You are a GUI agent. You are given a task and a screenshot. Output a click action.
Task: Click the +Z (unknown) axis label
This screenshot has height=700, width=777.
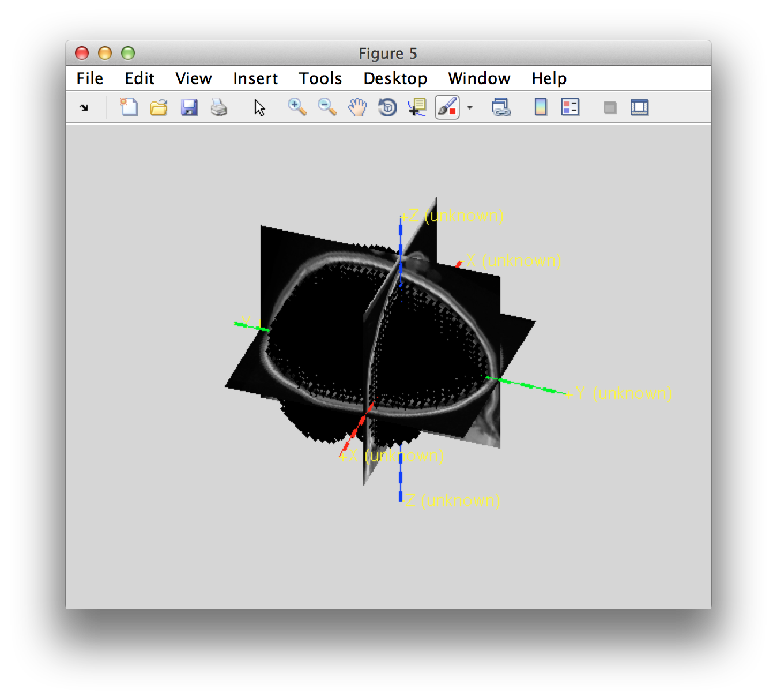(x=452, y=216)
